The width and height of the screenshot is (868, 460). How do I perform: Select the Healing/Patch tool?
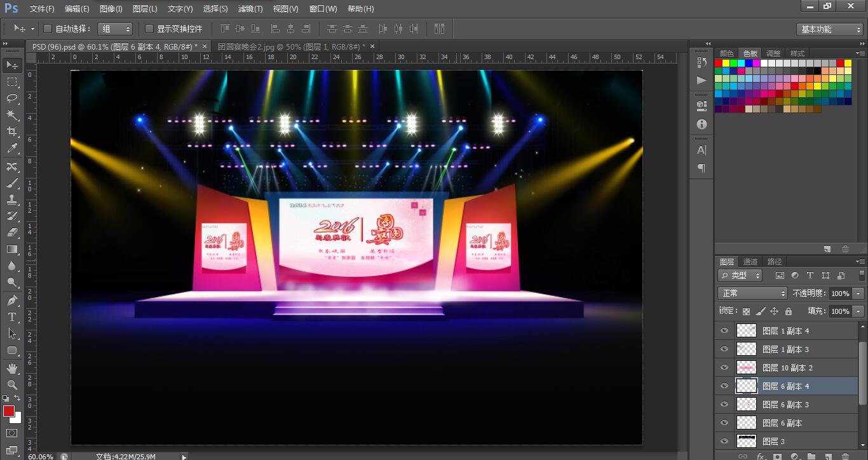pyautogui.click(x=12, y=166)
